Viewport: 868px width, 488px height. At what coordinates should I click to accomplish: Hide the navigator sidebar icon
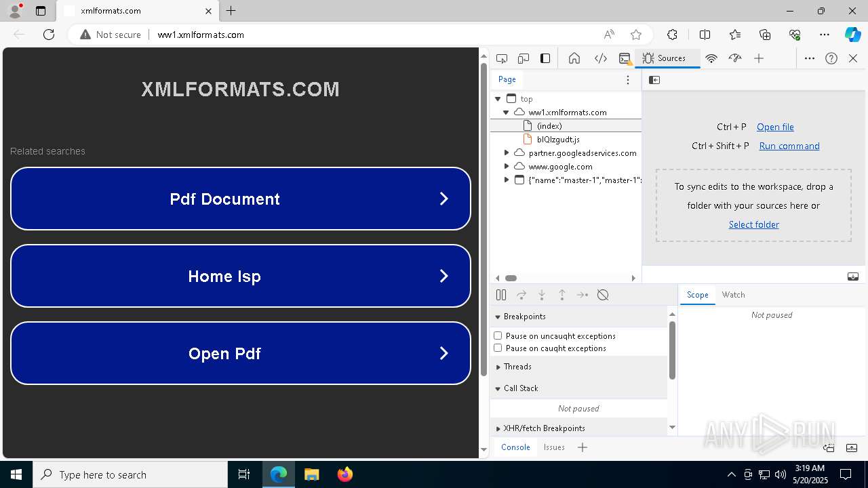654,80
